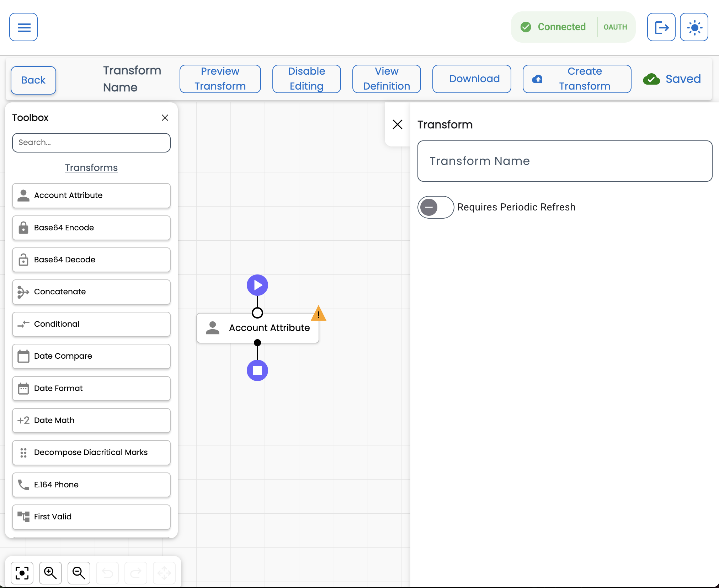Close the Transform properties panel
The height and width of the screenshot is (588, 719).
click(398, 124)
